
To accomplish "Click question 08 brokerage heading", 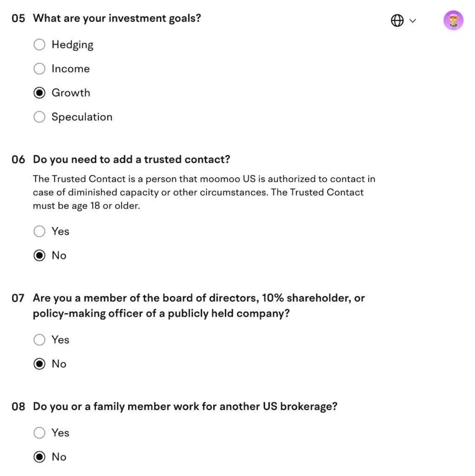I will tap(184, 406).
